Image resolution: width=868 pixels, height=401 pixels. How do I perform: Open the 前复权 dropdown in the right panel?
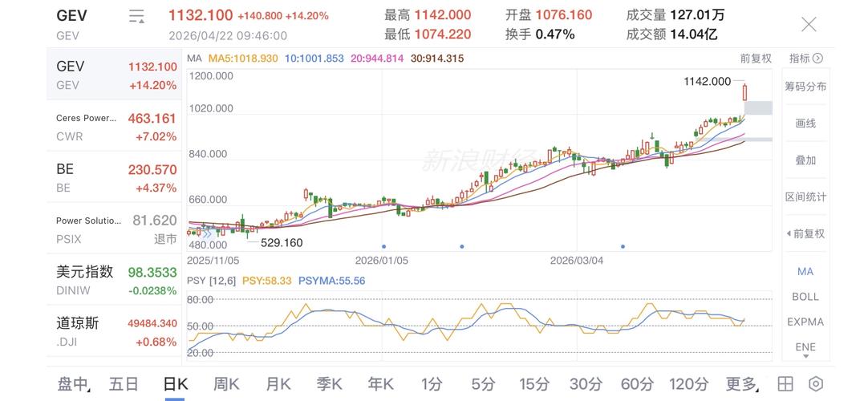point(805,234)
